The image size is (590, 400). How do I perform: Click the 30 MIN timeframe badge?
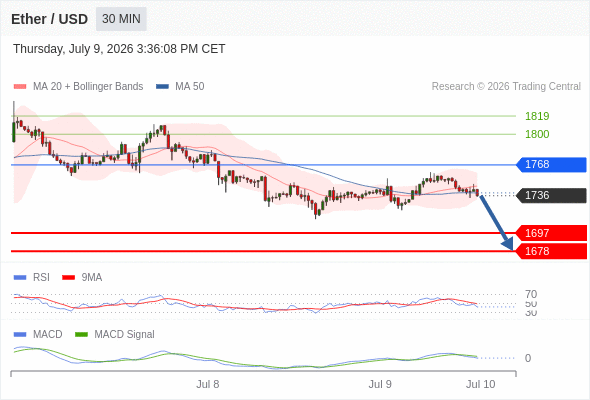click(x=121, y=19)
